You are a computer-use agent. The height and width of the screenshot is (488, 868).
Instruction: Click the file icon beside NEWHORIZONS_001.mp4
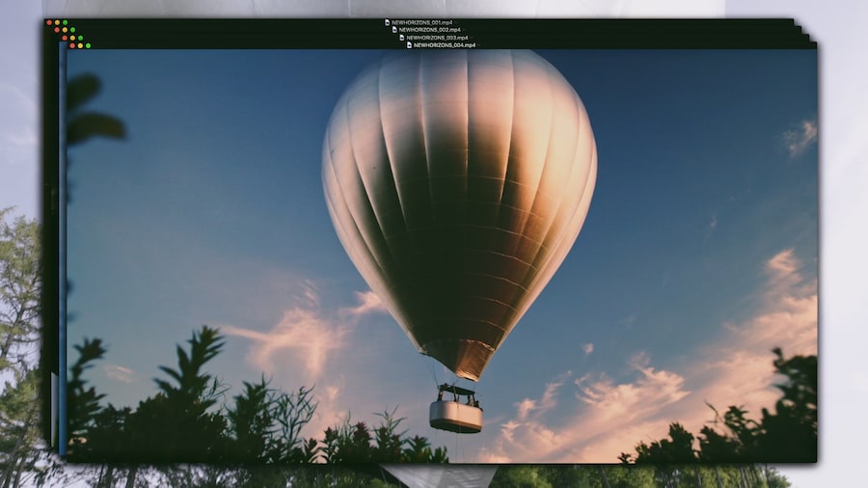(387, 22)
